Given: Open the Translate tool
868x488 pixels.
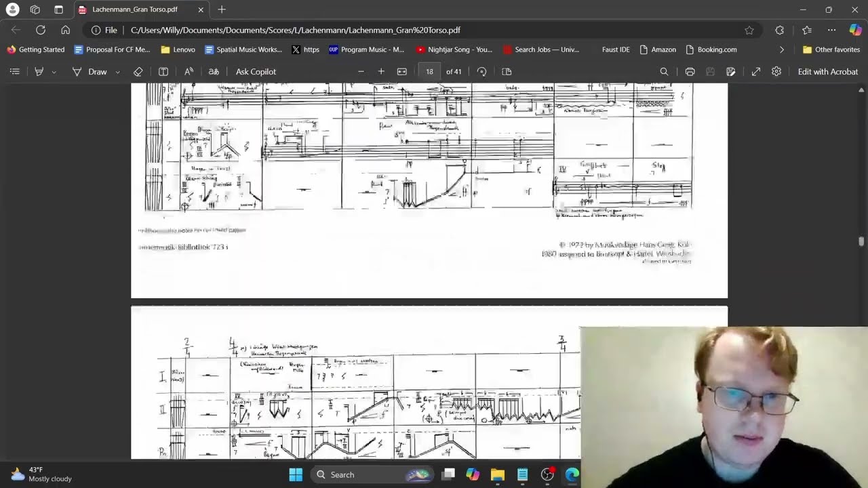Looking at the screenshot, I should [214, 71].
